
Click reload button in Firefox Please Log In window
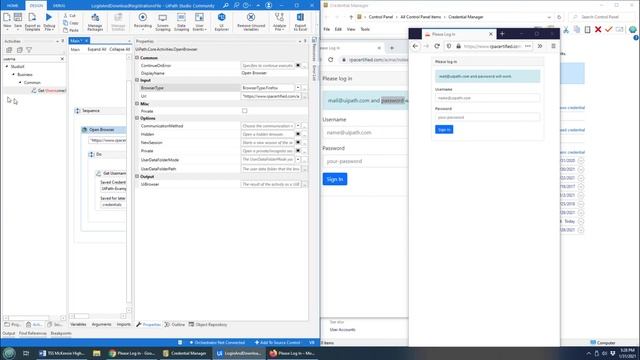(x=437, y=46)
